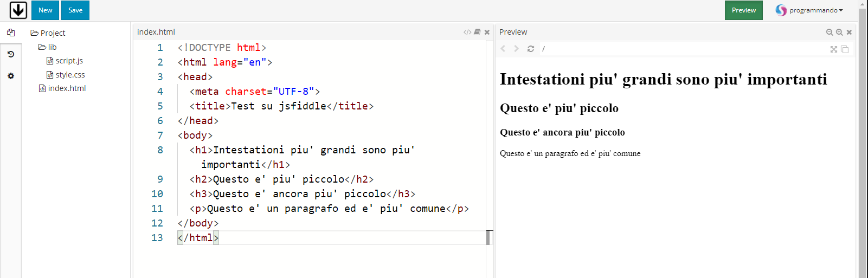868x278 pixels.
Task: Click the download arrow logo icon
Action: pos(18,10)
